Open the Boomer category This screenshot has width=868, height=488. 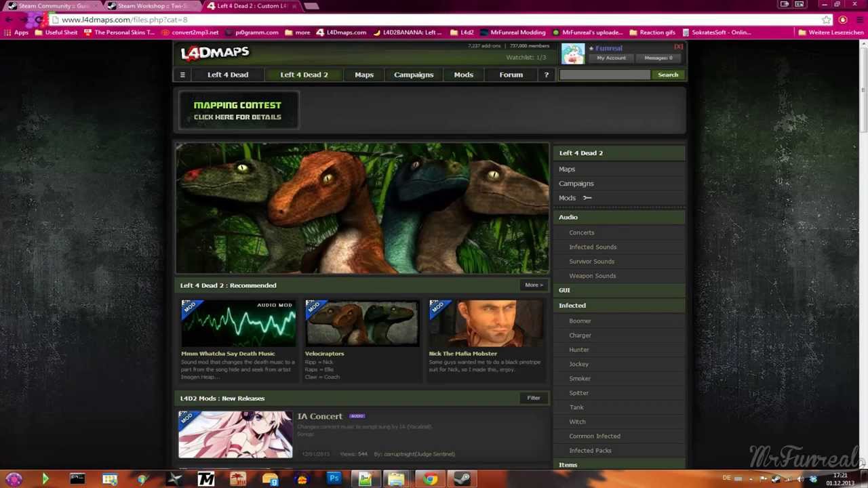coord(580,321)
